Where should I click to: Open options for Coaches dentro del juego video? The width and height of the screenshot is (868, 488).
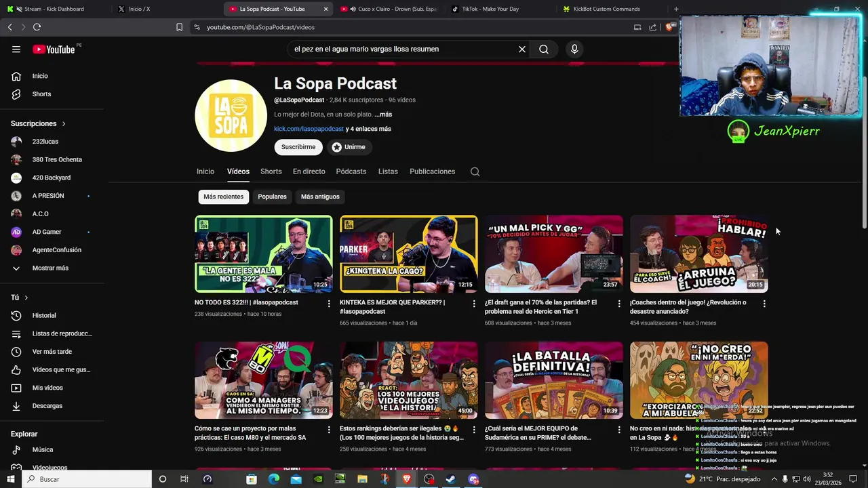(764, 304)
